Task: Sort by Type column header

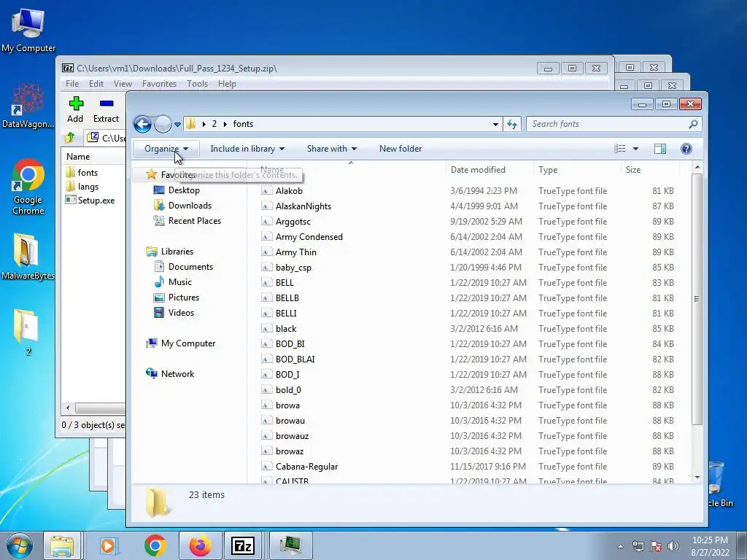Action: coord(548,169)
